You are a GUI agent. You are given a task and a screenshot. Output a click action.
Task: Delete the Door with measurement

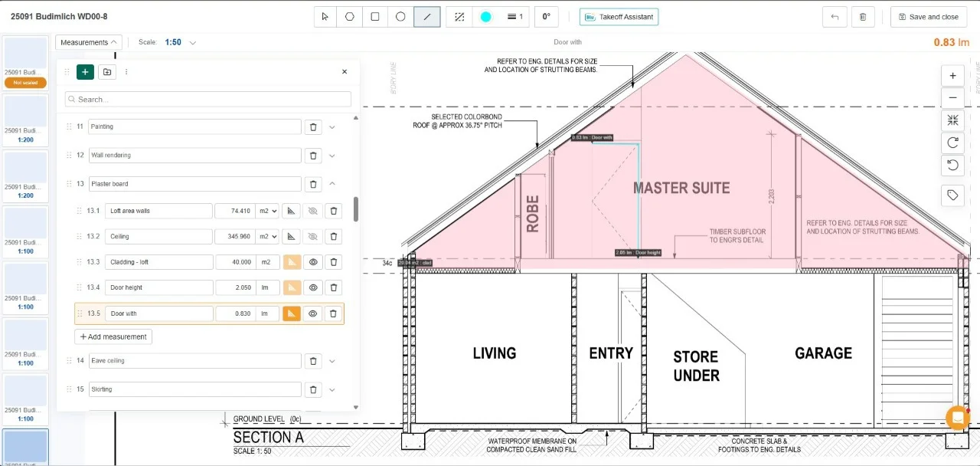pos(334,313)
